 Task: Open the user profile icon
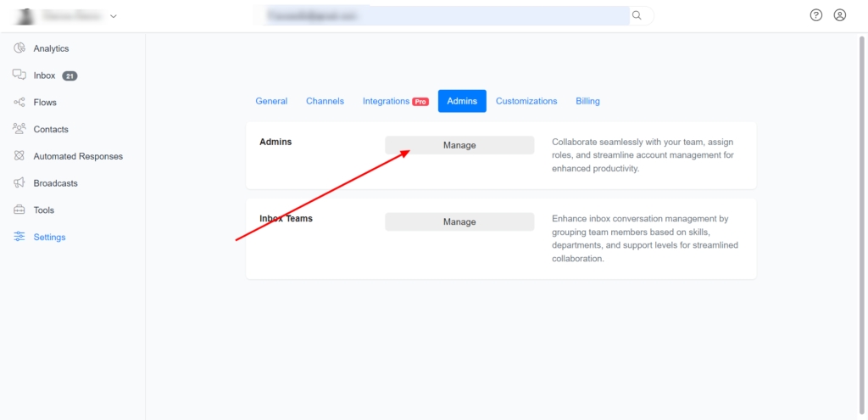click(x=840, y=15)
